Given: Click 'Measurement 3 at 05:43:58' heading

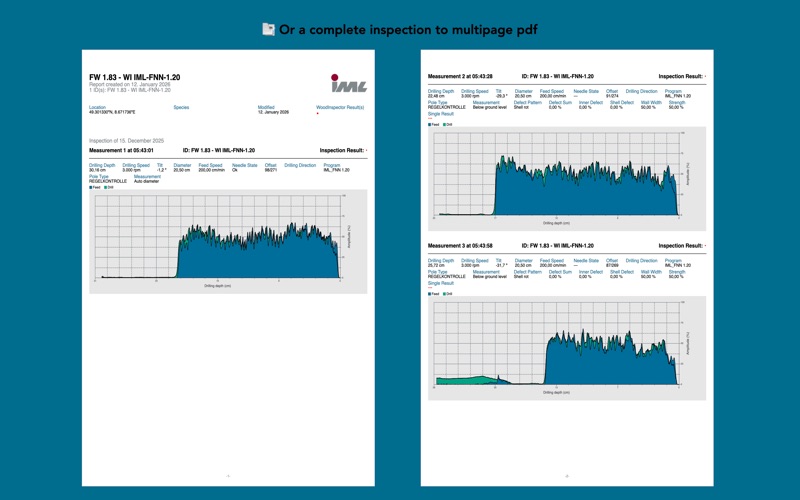Looking at the screenshot, I should click(x=460, y=245).
